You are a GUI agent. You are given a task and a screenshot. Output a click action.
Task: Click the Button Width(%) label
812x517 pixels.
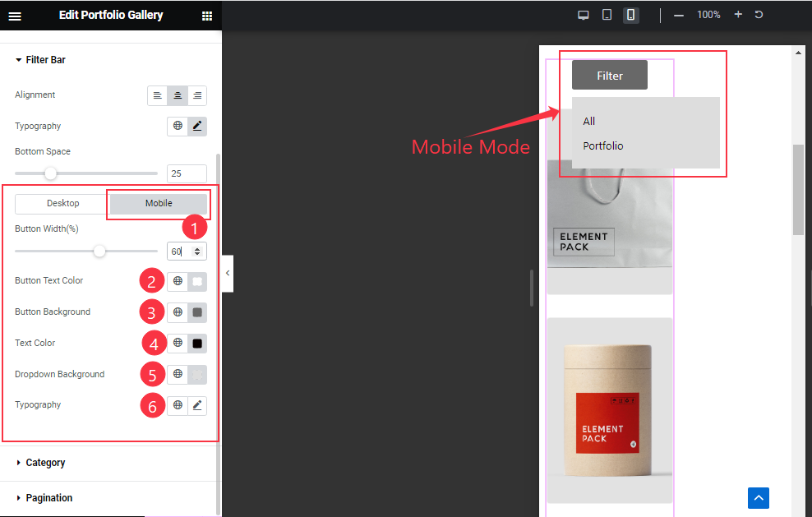click(47, 229)
